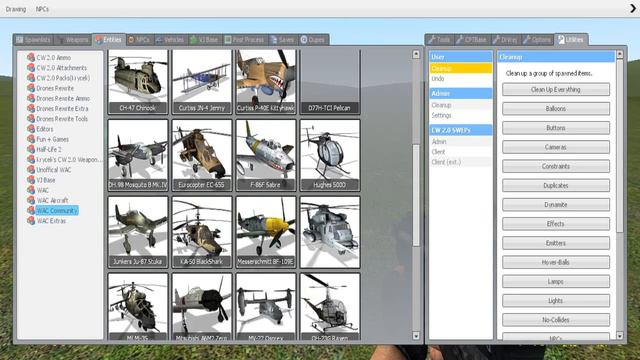Image resolution: width=640 pixels, height=360 pixels.
Task: Spawn the Messerschmitt BF-109E fighter
Action: pos(266,232)
